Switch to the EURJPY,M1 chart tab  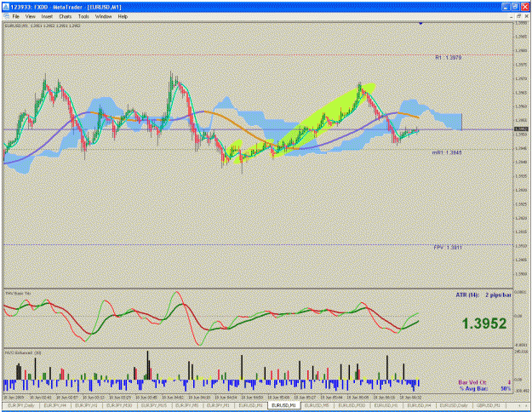(218, 405)
